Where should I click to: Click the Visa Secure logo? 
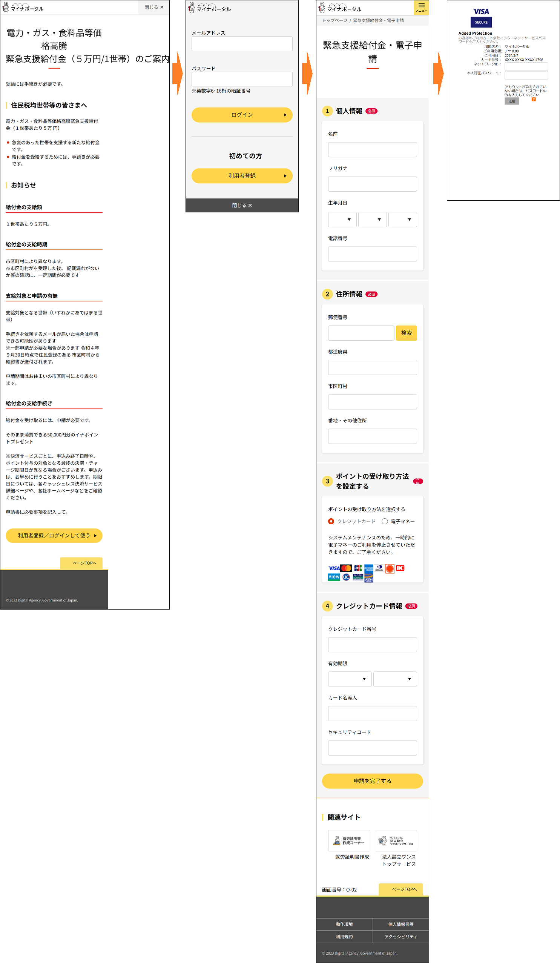coord(481,18)
